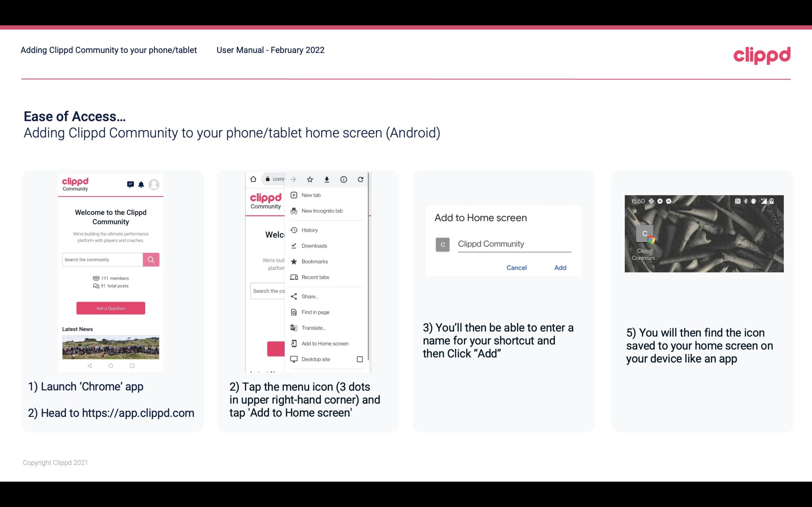Click the Translate option in Chrome menu
This screenshot has width=812, height=507.
(313, 328)
